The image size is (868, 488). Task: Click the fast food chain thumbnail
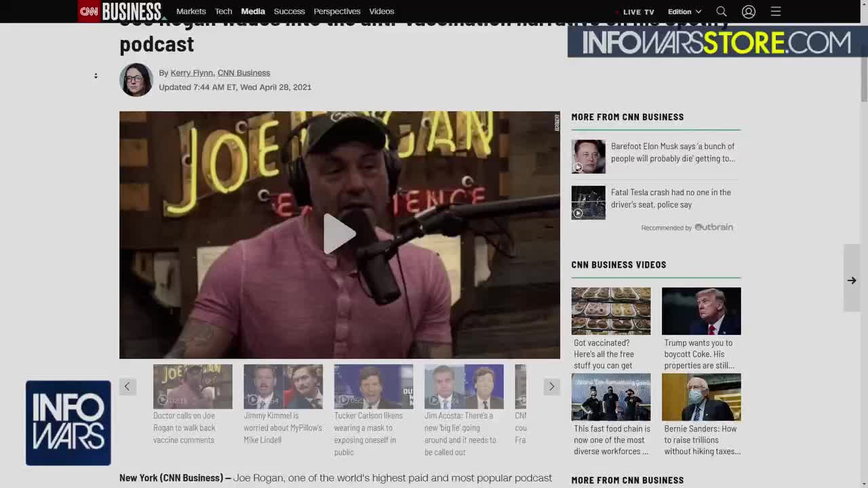click(610, 397)
